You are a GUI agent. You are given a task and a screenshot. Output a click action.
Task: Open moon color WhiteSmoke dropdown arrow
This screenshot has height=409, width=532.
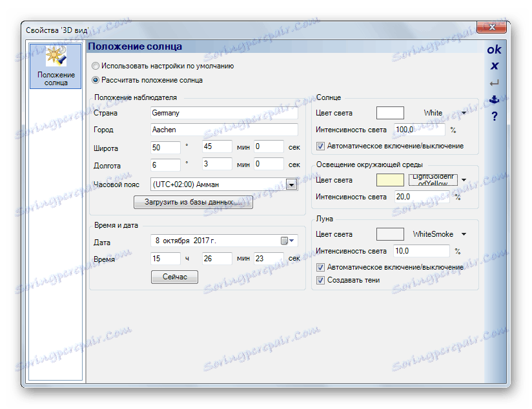click(x=464, y=234)
